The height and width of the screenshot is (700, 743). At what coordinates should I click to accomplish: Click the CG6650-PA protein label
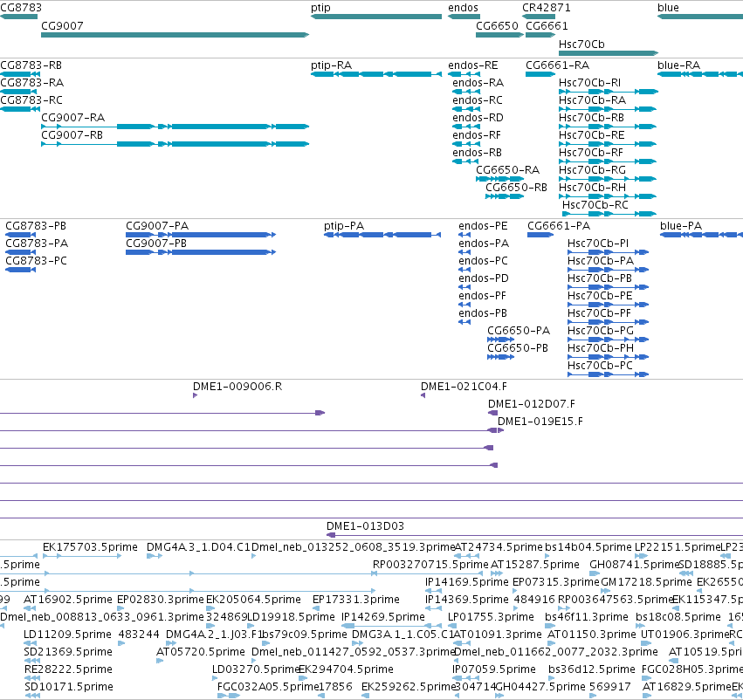519,330
